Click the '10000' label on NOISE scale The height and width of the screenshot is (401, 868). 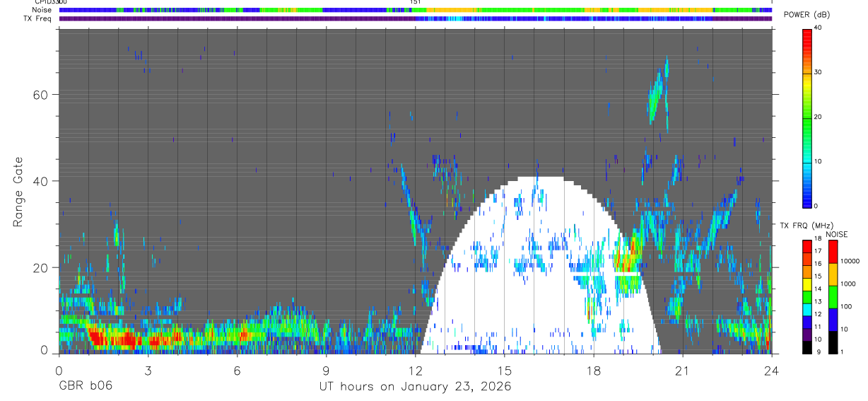[x=850, y=262]
